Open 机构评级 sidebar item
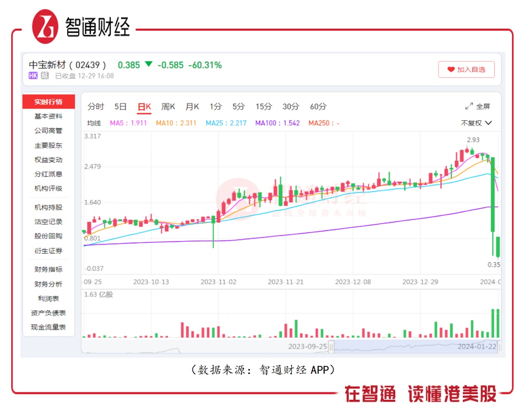Viewport: 532px width, 417px height. 49,189
